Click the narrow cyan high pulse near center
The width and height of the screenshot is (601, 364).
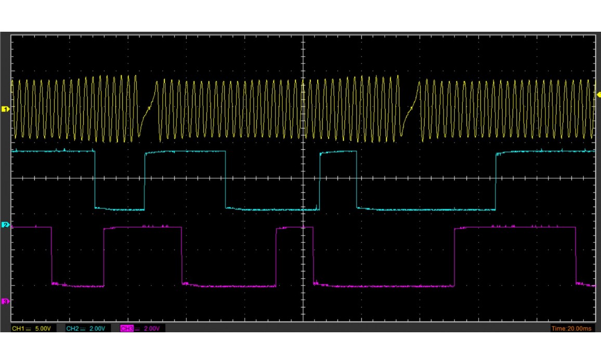pos(338,152)
